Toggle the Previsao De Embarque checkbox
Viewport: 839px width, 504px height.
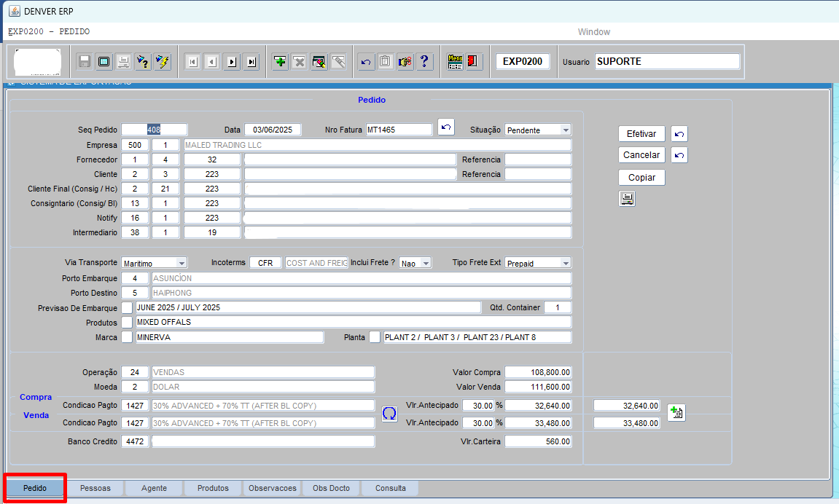128,307
